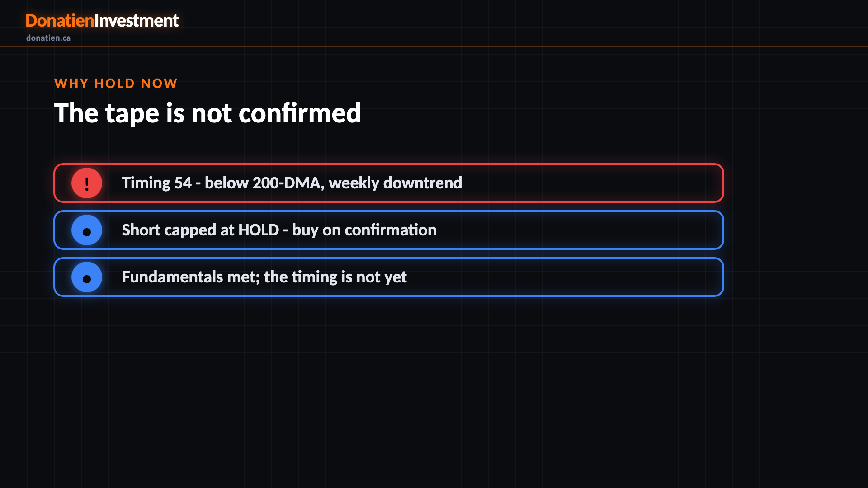The width and height of the screenshot is (868, 488).
Task: Click the word HOLD in second card
Action: pos(259,230)
